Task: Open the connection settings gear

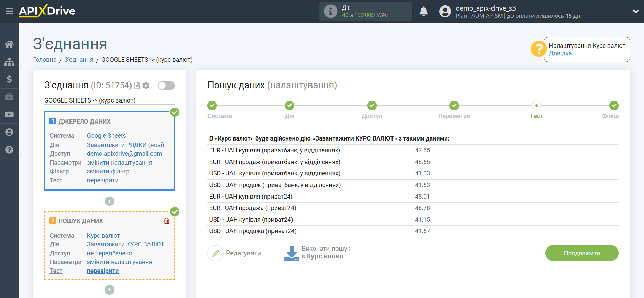Action: [x=146, y=86]
